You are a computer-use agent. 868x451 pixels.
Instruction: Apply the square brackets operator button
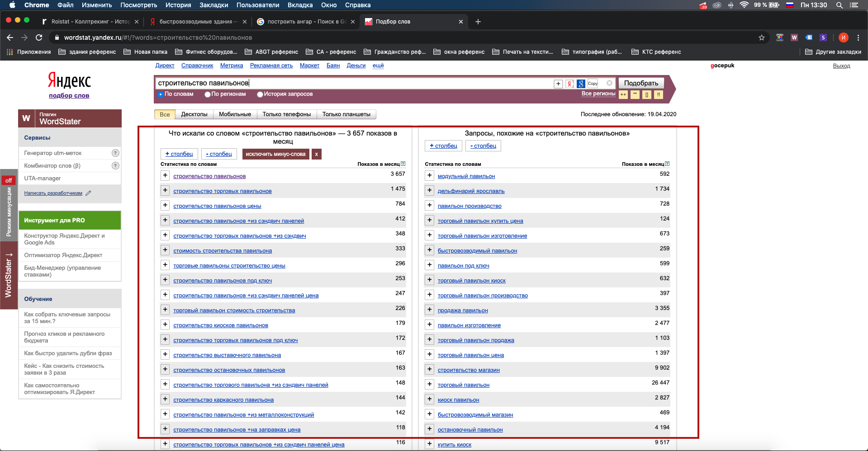tap(647, 94)
